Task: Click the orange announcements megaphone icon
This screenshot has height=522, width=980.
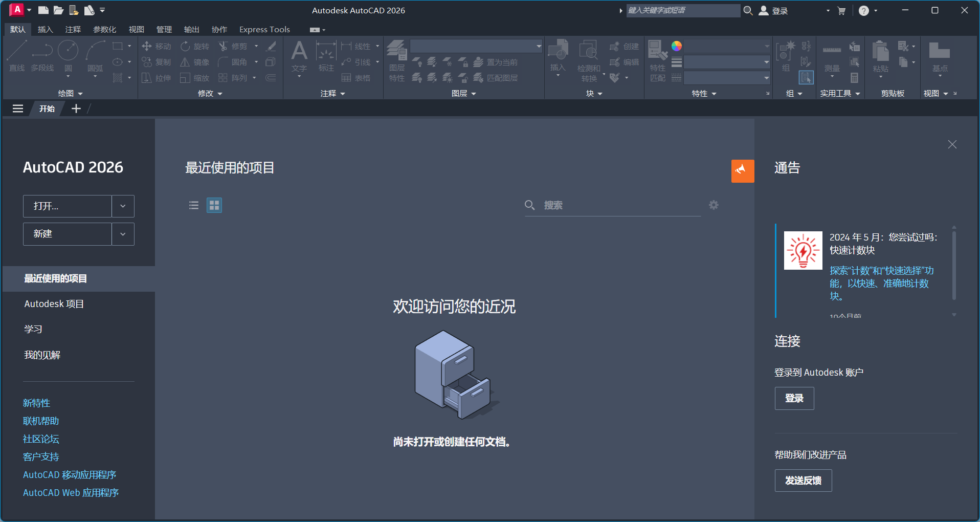Action: [742, 171]
